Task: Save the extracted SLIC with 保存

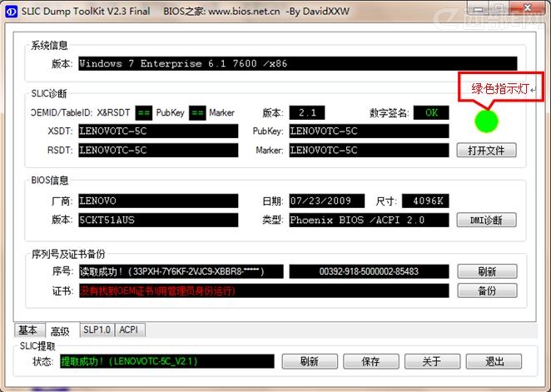Action: [370, 361]
